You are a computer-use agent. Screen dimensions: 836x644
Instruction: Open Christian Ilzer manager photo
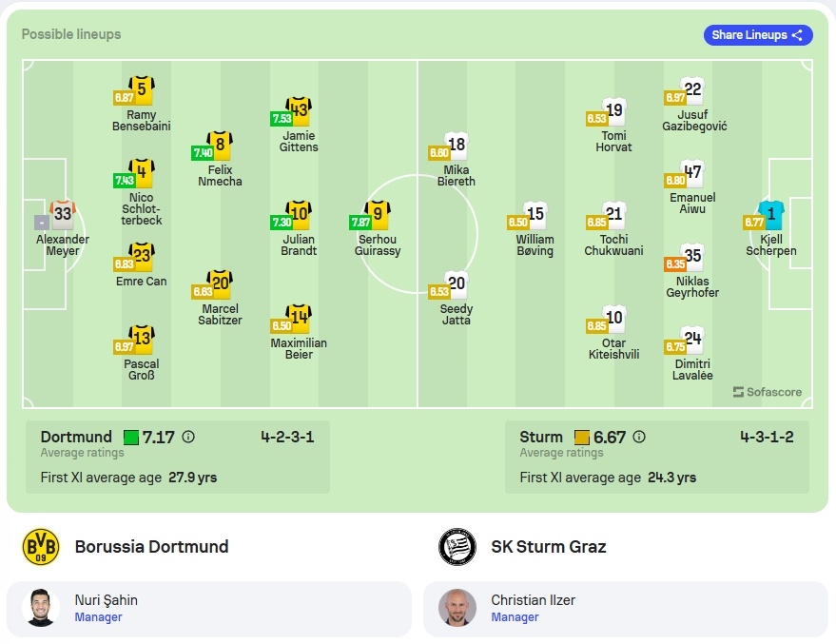click(457, 608)
